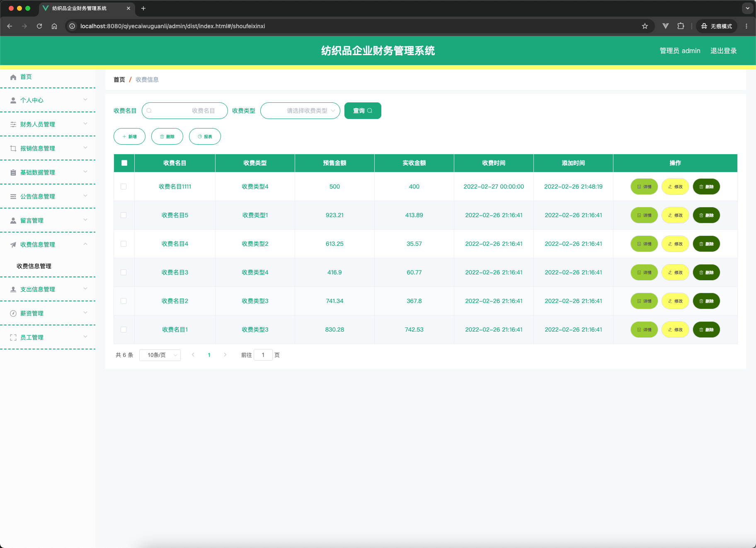Open the browser three-dot menu
The width and height of the screenshot is (756, 548).
pyautogui.click(x=746, y=26)
